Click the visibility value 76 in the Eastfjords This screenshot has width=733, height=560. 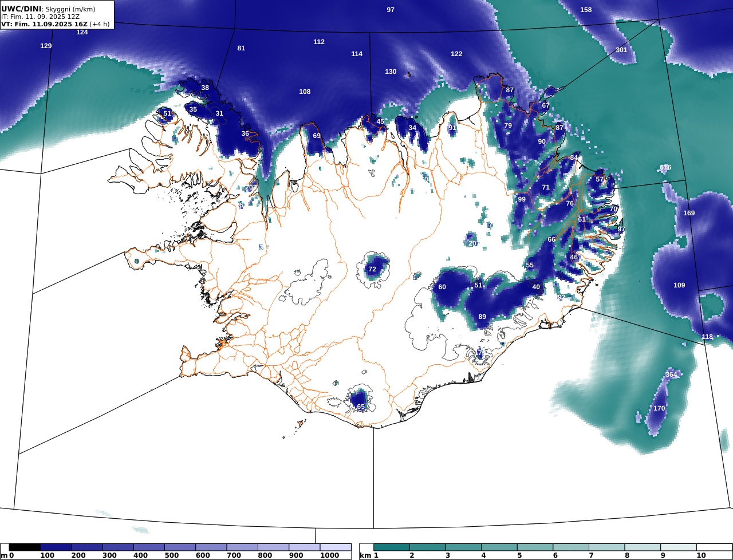570,203
